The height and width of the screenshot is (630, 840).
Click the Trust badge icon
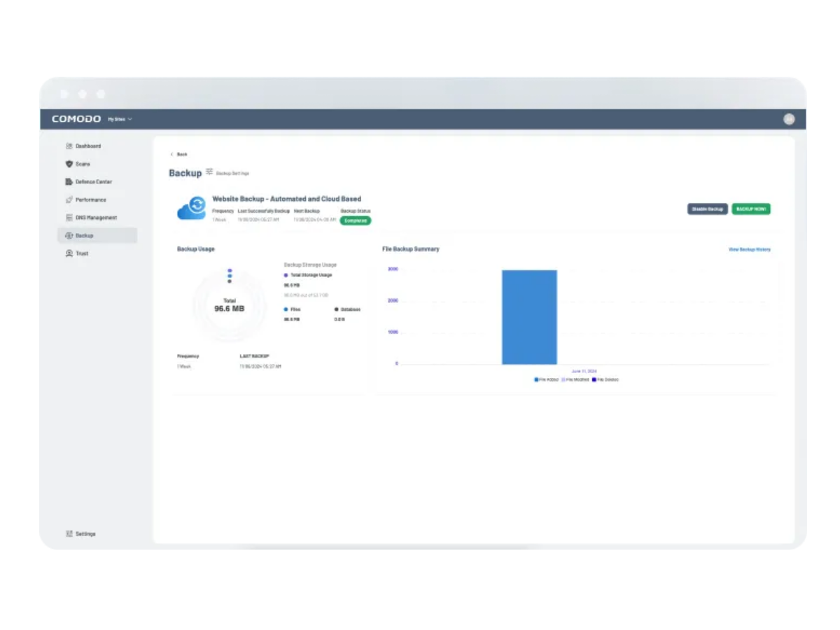[x=69, y=253]
